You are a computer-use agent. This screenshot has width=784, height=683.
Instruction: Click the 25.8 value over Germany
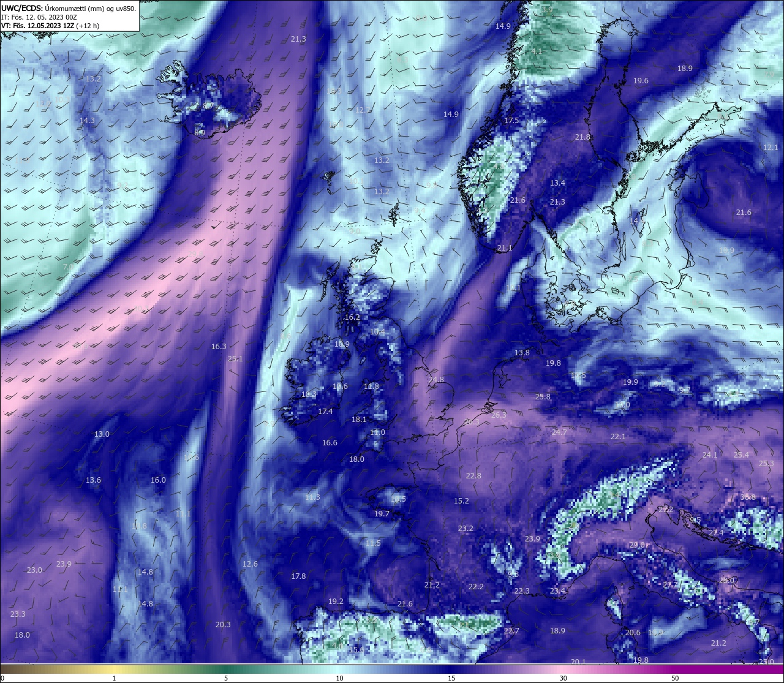[543, 397]
